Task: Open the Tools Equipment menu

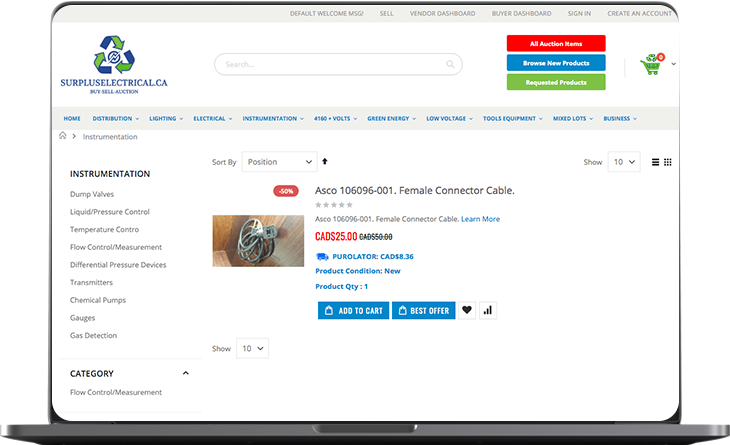Action: (x=513, y=119)
